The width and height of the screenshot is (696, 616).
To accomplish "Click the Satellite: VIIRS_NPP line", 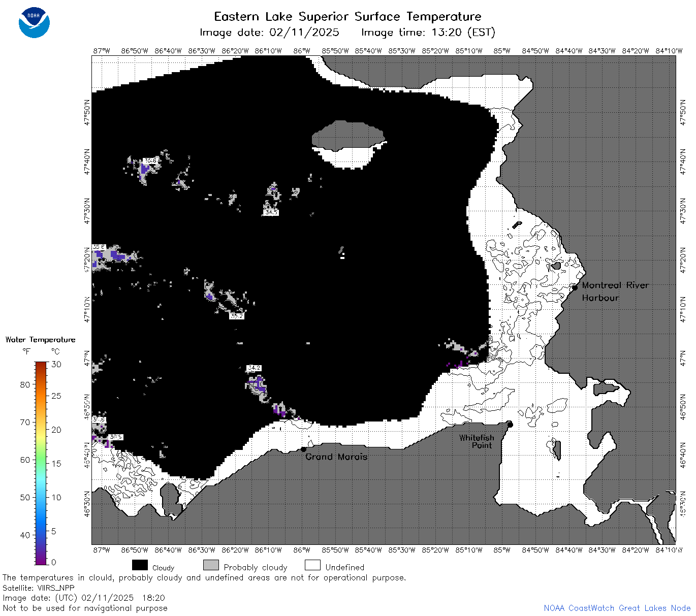I will [x=39, y=588].
